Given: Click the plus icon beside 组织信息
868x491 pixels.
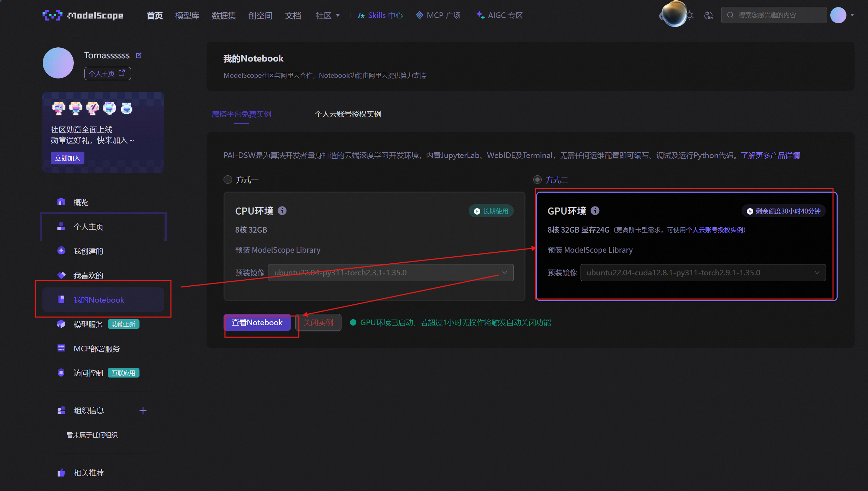Looking at the screenshot, I should click(143, 410).
